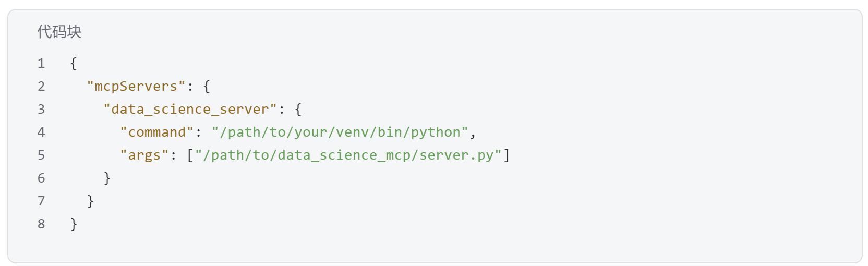Image resolution: width=868 pixels, height=266 pixels.
Task: Click the "mcpServers" key text
Action: click(x=136, y=87)
